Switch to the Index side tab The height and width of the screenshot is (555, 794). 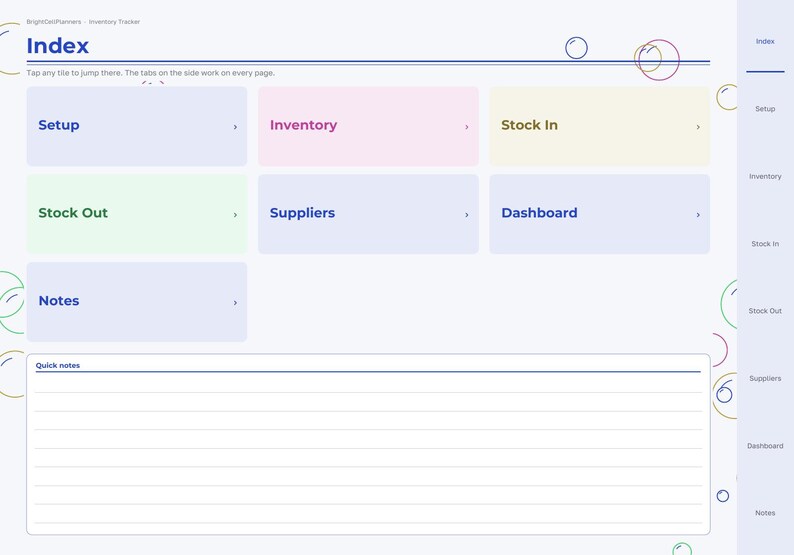coord(765,42)
